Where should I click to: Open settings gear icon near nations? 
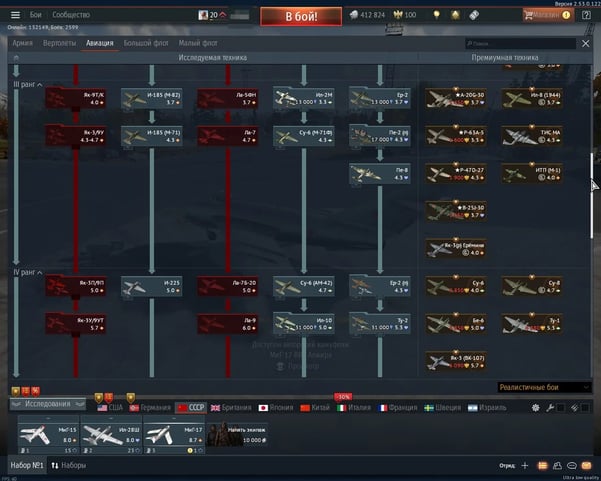536,408
